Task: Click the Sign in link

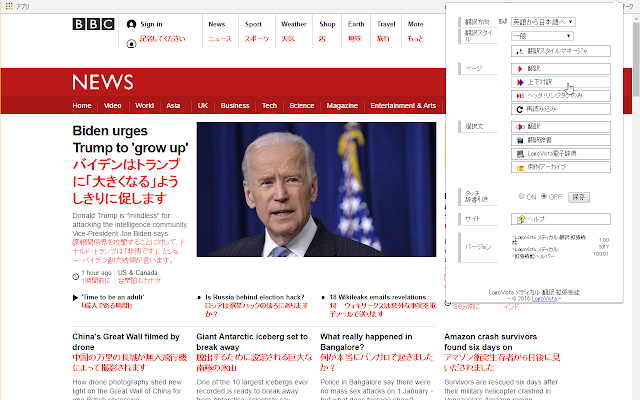Action: click(x=151, y=24)
